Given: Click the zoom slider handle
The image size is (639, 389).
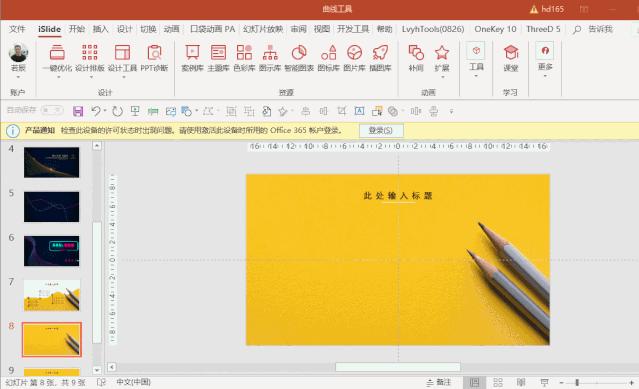Looking at the screenshot, I should point(577,382).
